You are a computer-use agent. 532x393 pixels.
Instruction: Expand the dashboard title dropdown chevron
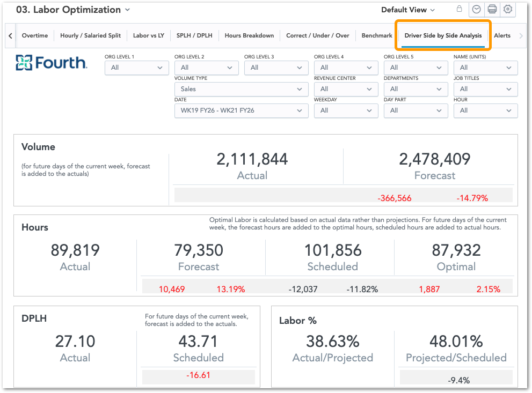coord(127,10)
